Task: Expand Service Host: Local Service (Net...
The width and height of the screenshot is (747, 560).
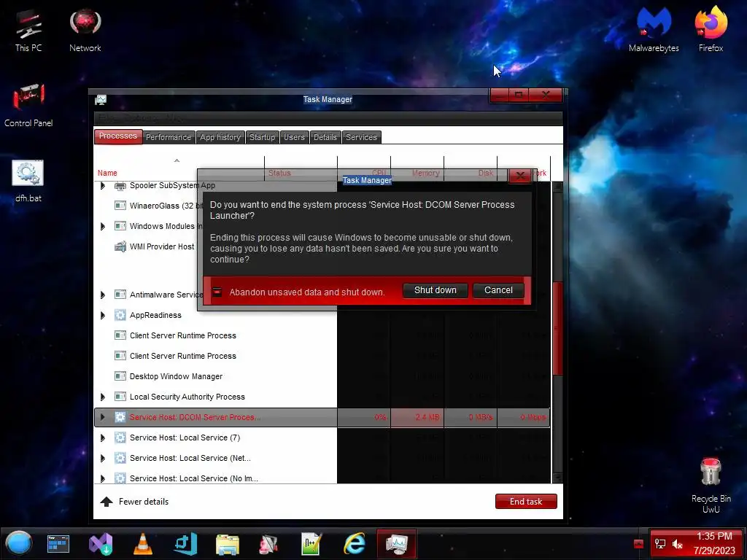Action: (102, 458)
